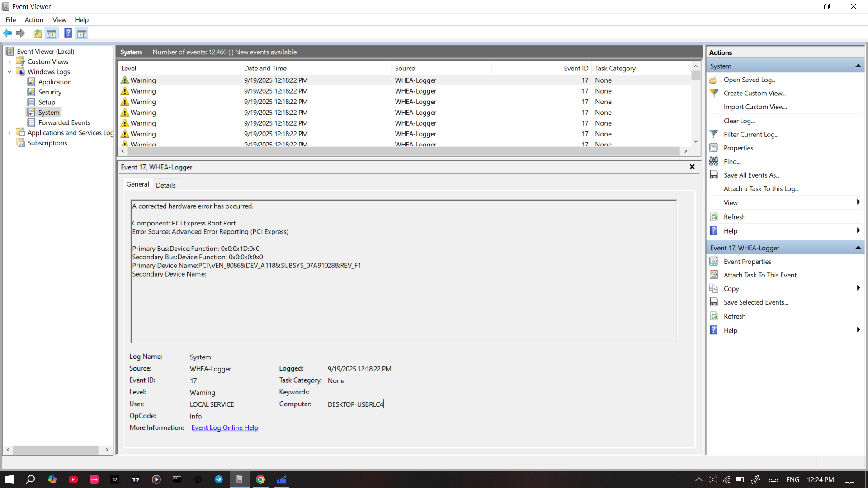Open the Action menu
The height and width of the screenshot is (488, 868).
pyautogui.click(x=34, y=20)
